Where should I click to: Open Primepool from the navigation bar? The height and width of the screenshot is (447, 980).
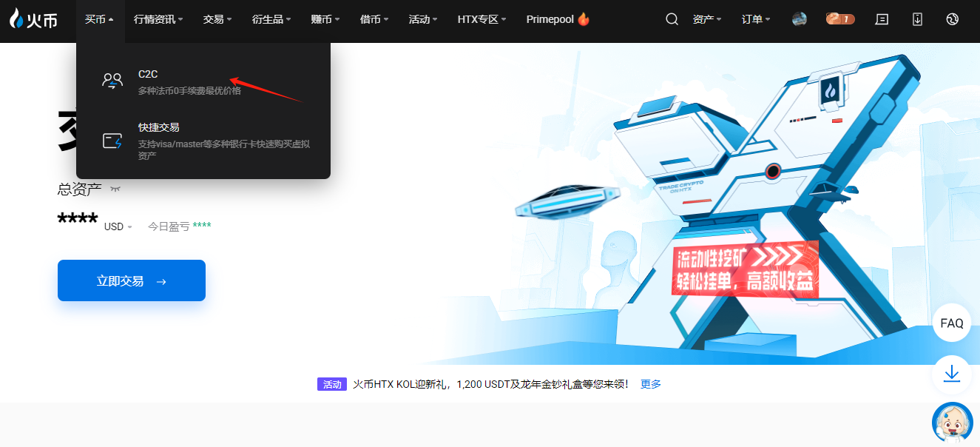(x=557, y=20)
